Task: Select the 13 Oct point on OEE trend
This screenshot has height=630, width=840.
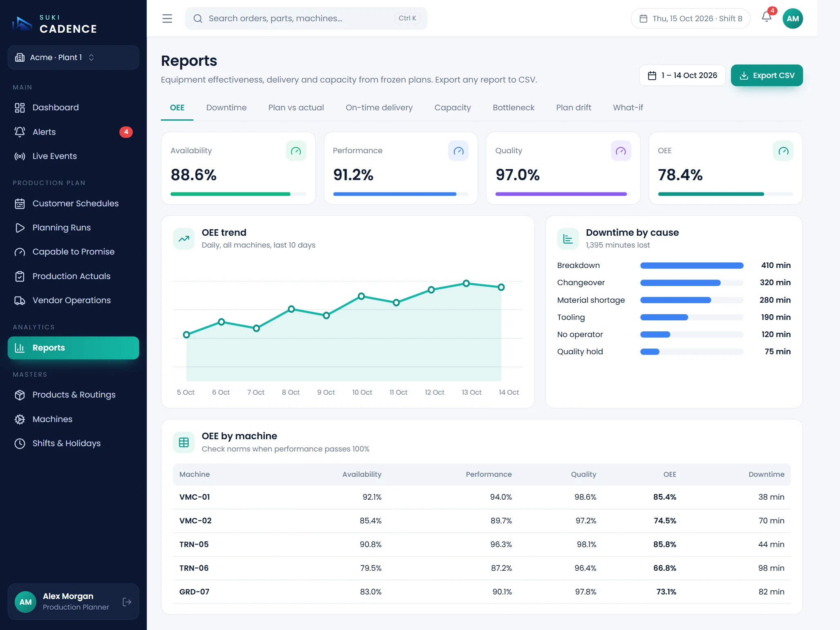Action: click(466, 283)
